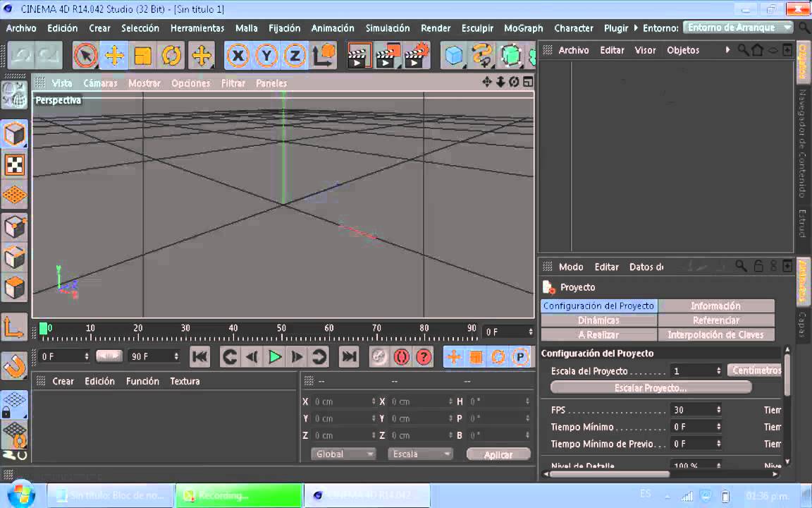Click search icon in Object Manager
This screenshot has width=812, height=508.
pos(743,50)
